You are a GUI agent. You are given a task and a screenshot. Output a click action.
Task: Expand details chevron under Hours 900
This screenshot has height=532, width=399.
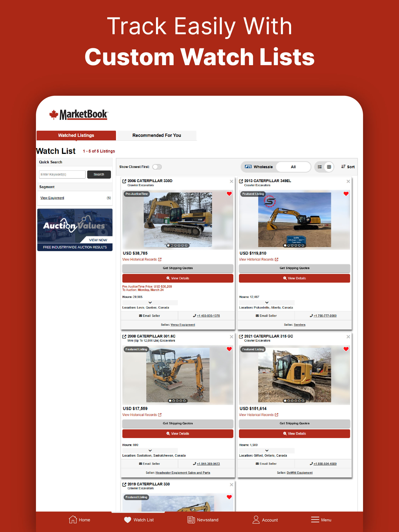click(x=150, y=450)
